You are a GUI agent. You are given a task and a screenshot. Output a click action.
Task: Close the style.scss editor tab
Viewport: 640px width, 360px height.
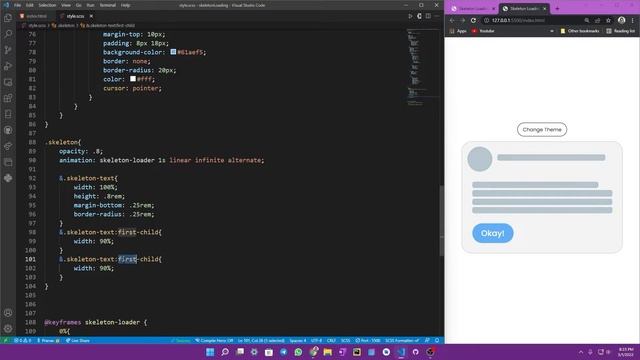91,16
